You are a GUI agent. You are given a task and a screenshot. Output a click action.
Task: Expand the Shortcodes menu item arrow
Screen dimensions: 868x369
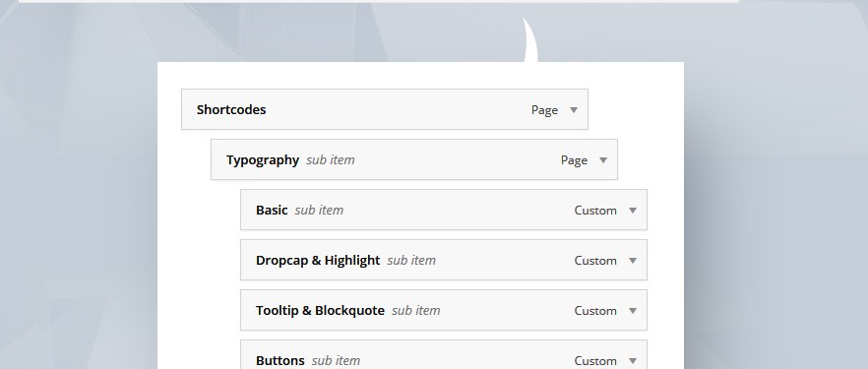click(574, 110)
